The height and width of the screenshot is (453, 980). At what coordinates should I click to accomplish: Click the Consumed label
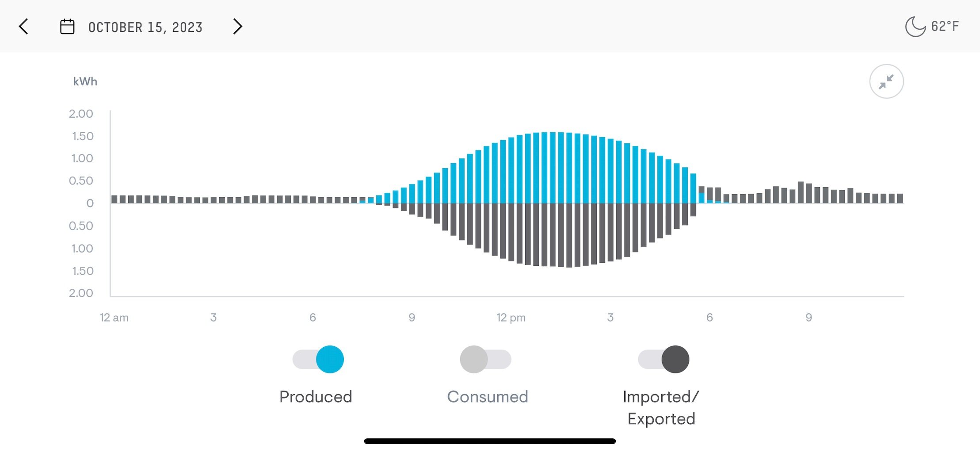pyautogui.click(x=488, y=397)
